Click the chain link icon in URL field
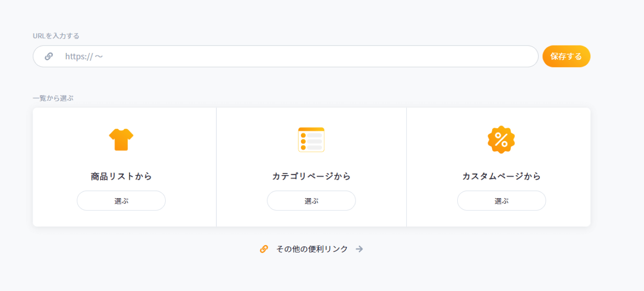The image size is (644, 291). coord(49,56)
